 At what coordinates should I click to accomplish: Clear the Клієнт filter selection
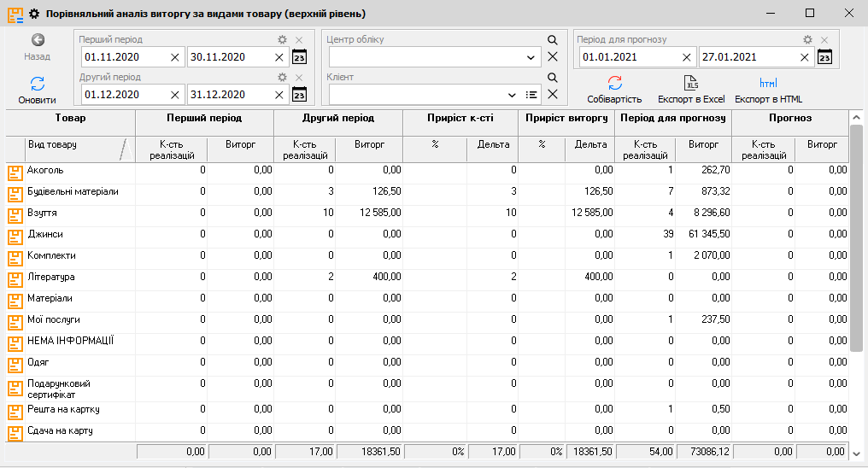552,95
